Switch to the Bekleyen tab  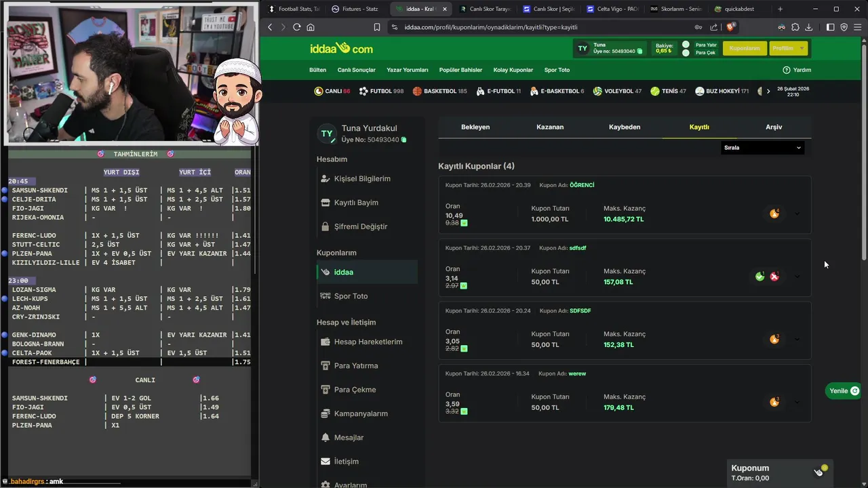coord(475,127)
